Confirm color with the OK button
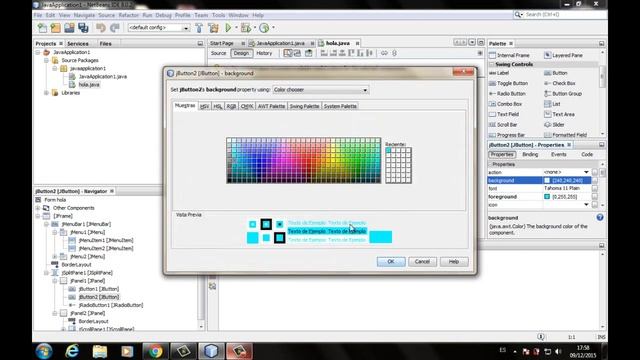This screenshot has width=640, height=360. point(391,262)
